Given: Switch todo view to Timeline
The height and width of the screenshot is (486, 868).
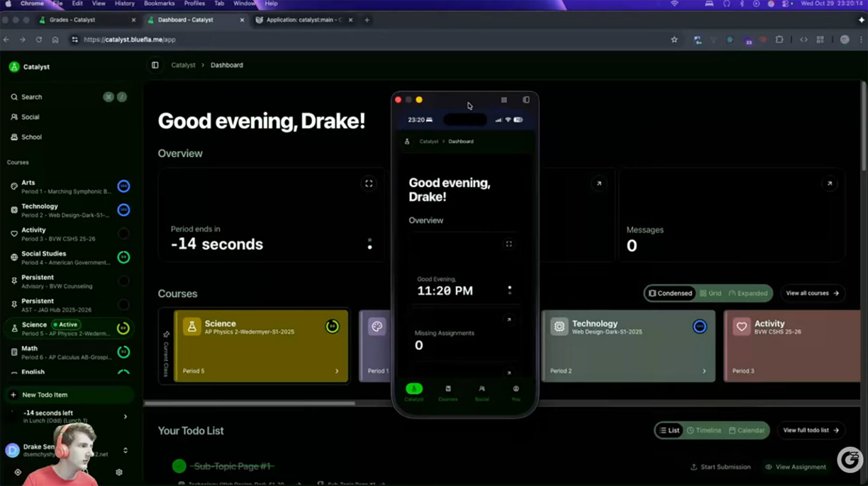Looking at the screenshot, I should [704, 431].
